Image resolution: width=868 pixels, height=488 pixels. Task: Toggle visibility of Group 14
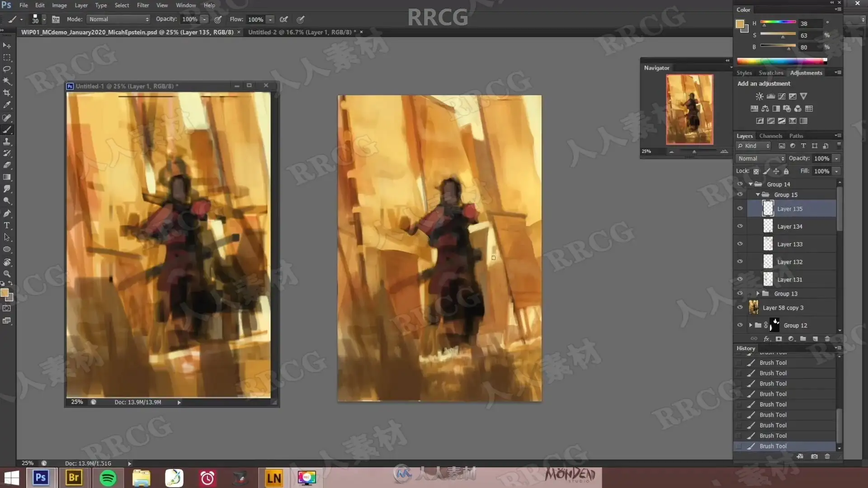[740, 184]
